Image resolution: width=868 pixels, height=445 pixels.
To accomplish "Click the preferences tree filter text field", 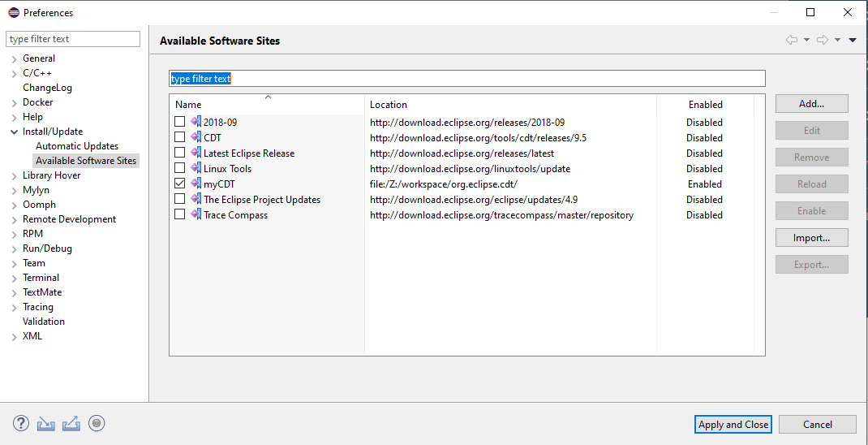I will click(73, 39).
